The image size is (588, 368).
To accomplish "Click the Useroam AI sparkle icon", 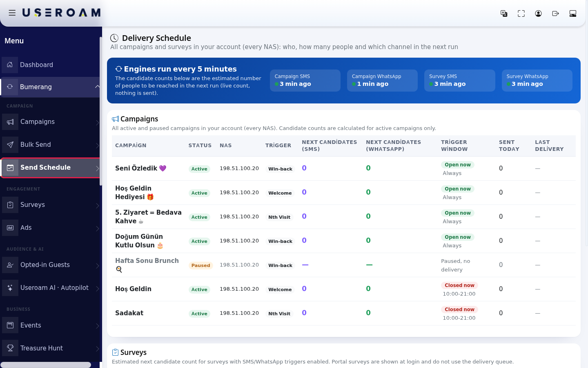I will tap(10, 288).
